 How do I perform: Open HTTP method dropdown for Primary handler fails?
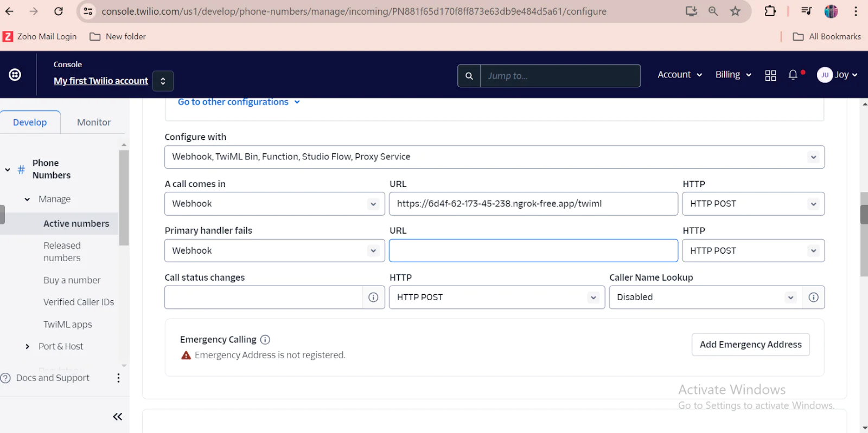coord(753,250)
